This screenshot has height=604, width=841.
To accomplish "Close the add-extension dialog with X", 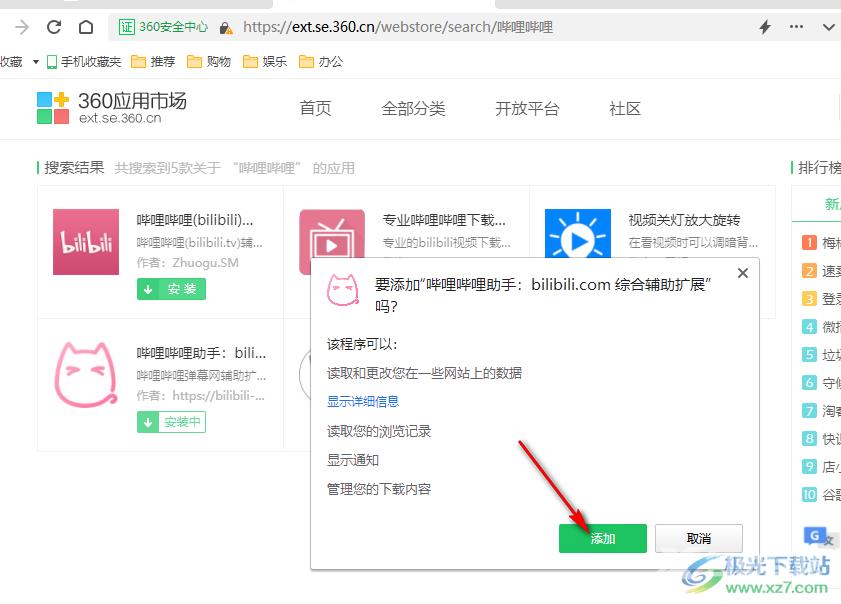I will 743,273.
